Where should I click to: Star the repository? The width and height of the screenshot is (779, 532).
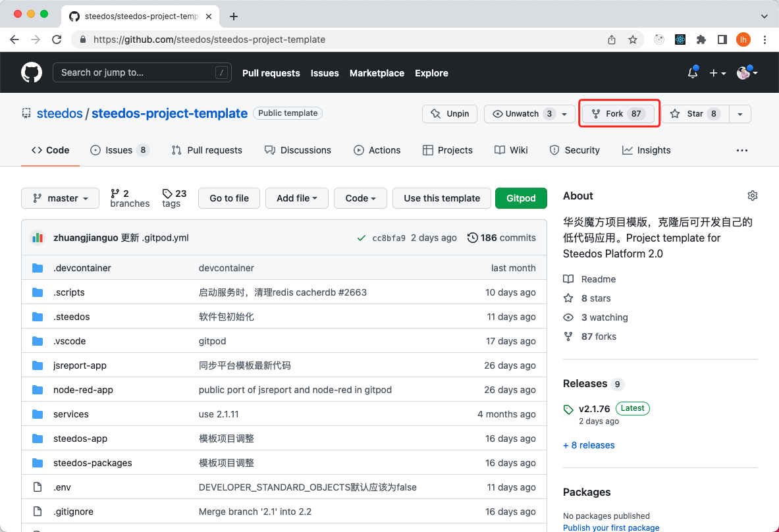coord(695,114)
